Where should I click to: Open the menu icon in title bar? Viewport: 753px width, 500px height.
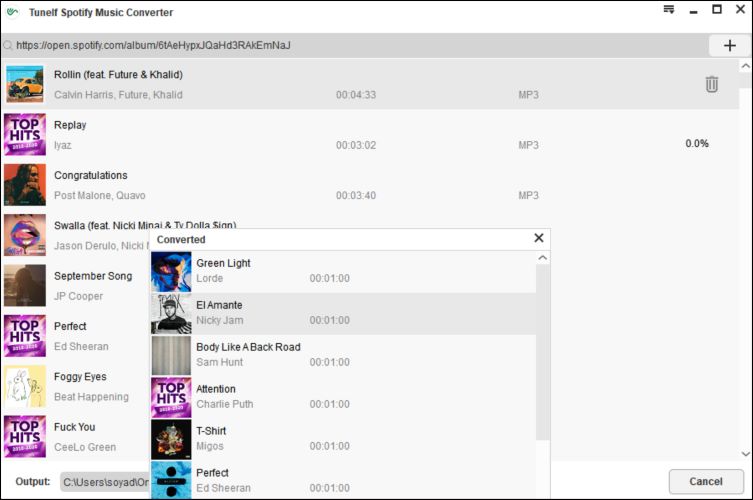pos(668,10)
